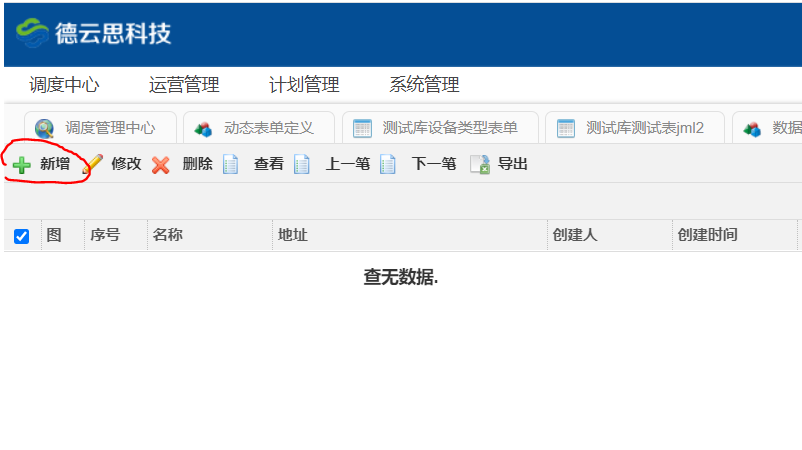Click the red X 删除 icon
Screen dimensions: 802x450
(x=161, y=165)
